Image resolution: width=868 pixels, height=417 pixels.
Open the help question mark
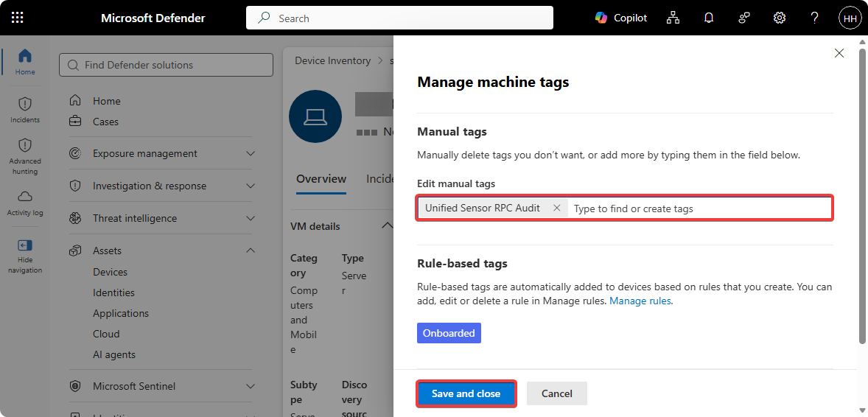[x=813, y=18]
